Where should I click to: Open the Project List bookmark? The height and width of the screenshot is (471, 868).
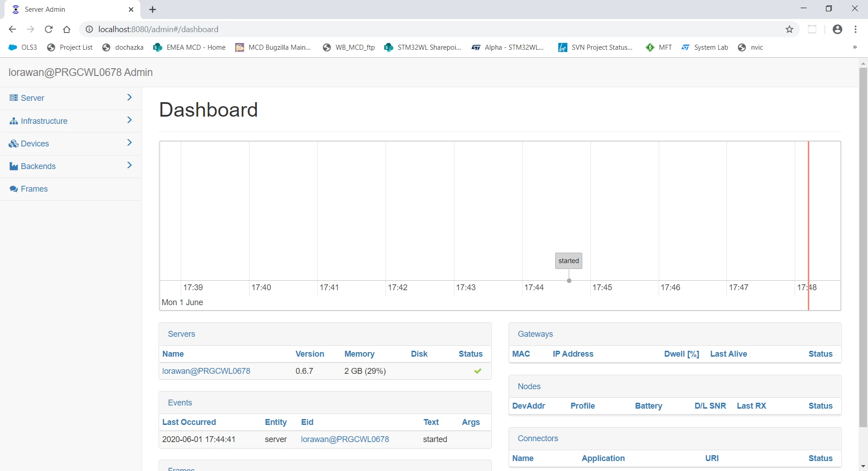70,47
